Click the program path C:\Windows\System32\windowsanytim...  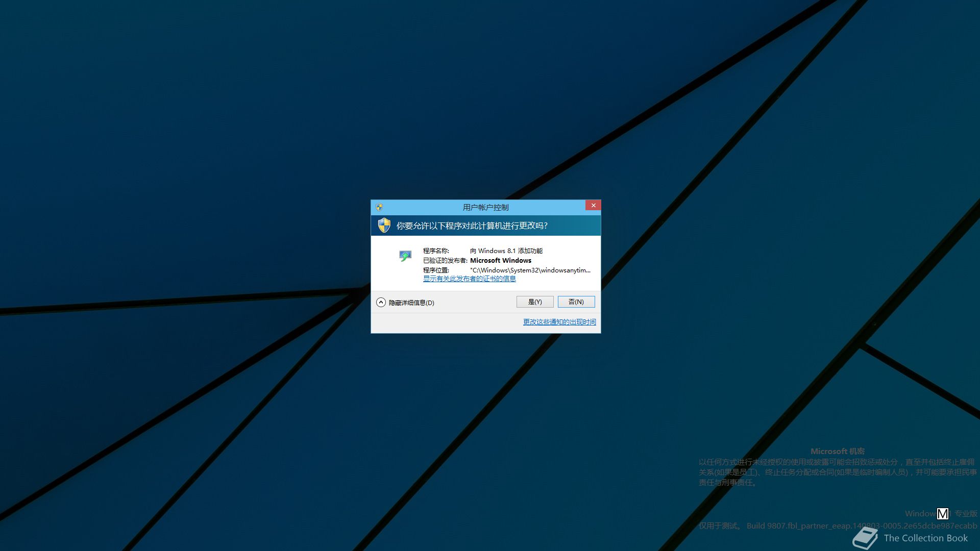tap(530, 270)
